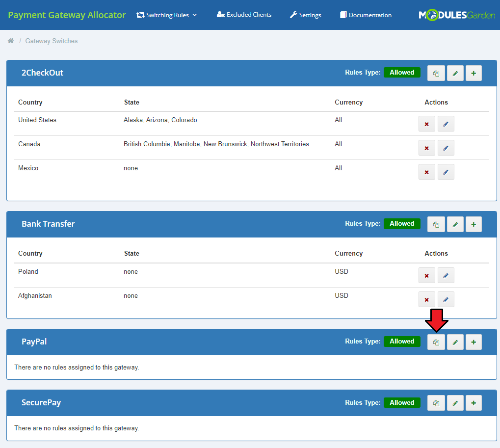500x448 pixels.
Task: Select the USD currency in Poland row
Action: (342, 271)
